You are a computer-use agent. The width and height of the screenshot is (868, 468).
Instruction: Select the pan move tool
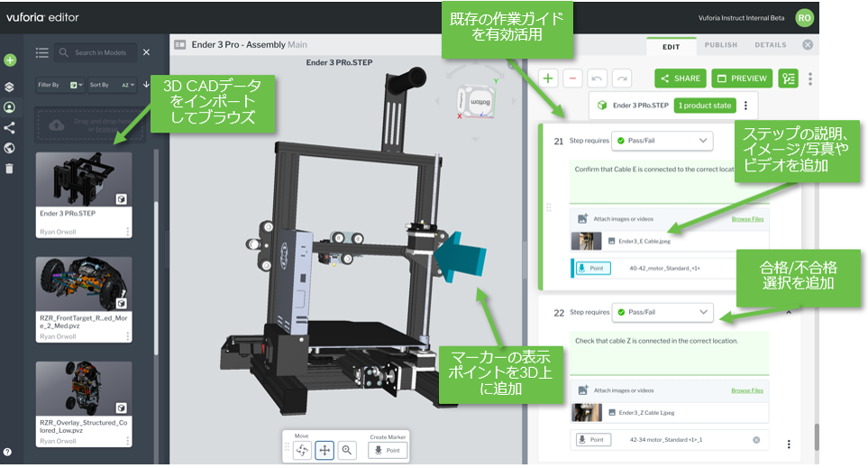[324, 450]
